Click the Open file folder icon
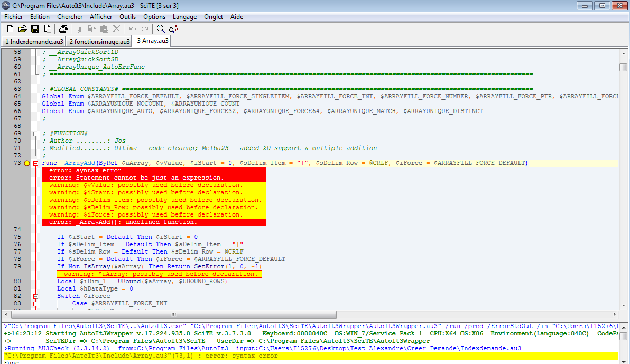 click(x=22, y=29)
